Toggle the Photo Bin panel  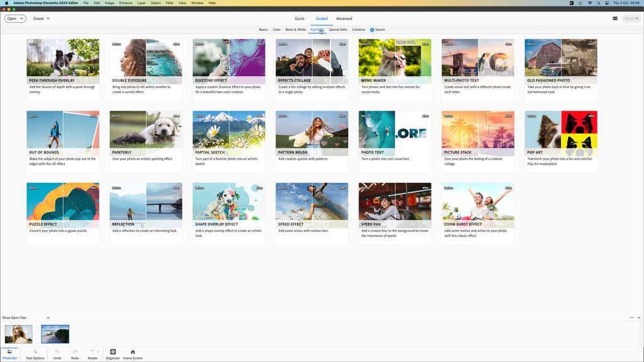(9, 354)
